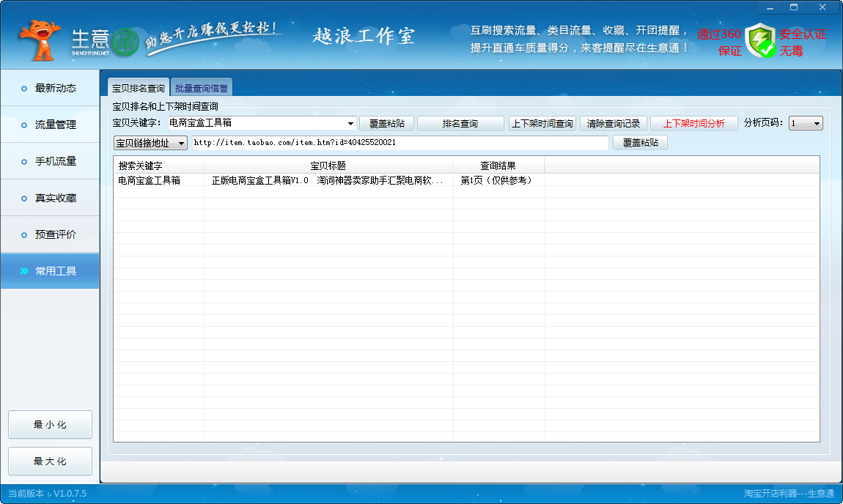Click the 宝贝标题 column header

[328, 166]
